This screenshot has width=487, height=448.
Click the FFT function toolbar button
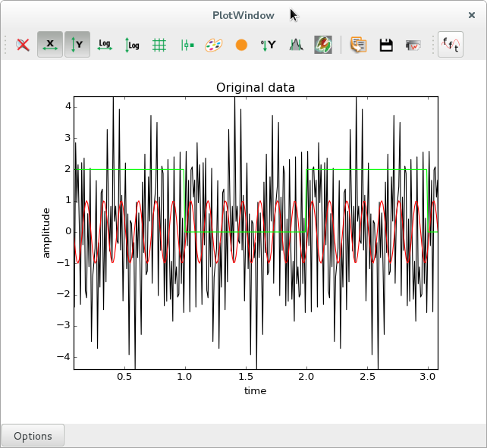(x=451, y=45)
